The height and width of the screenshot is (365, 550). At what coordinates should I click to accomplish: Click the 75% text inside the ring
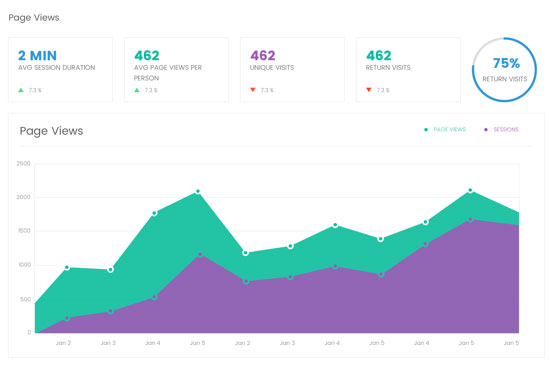tap(506, 63)
